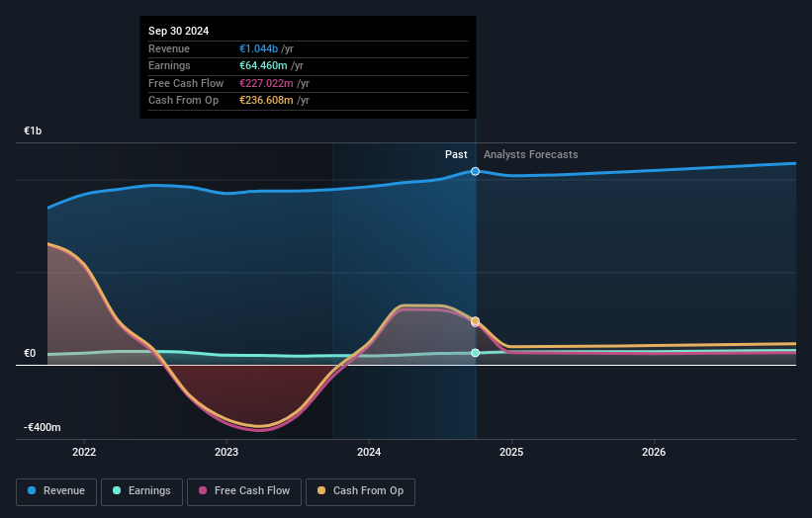Click the Cash From Op row label in tooltip
This screenshot has height=518, width=812.
(183, 101)
